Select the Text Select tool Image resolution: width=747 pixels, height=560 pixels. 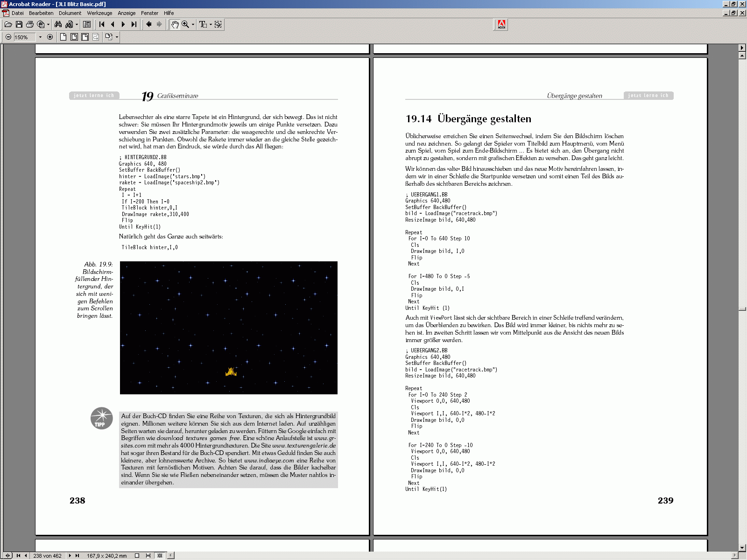tap(203, 24)
